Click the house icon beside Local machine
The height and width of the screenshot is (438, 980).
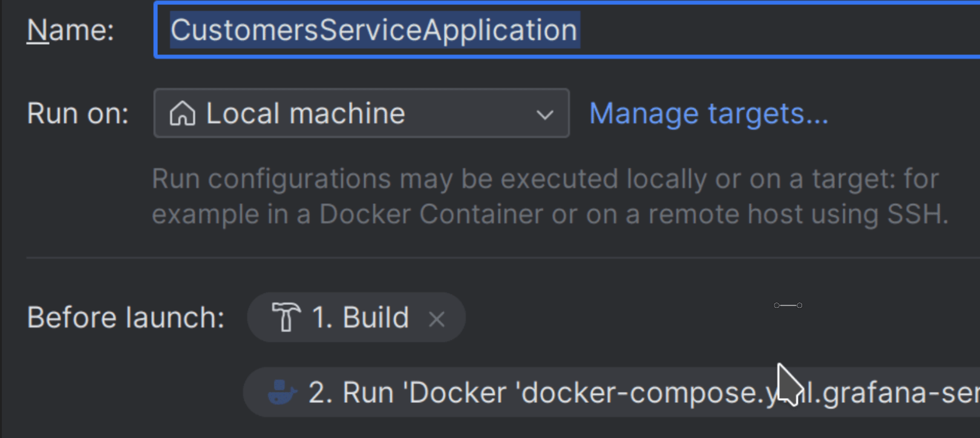coord(182,114)
